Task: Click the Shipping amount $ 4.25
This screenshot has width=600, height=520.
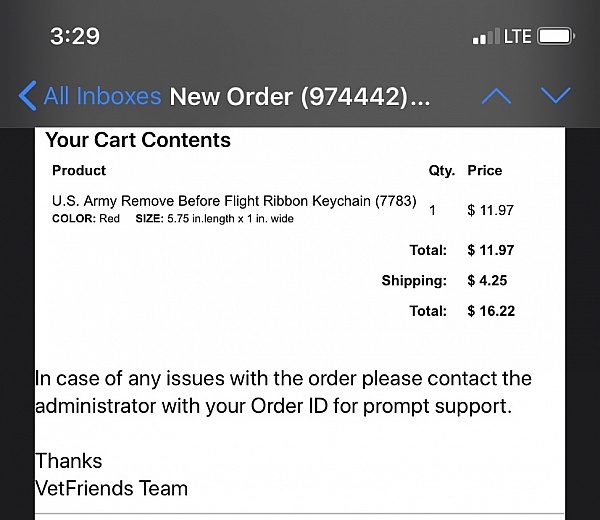Action: [x=487, y=281]
